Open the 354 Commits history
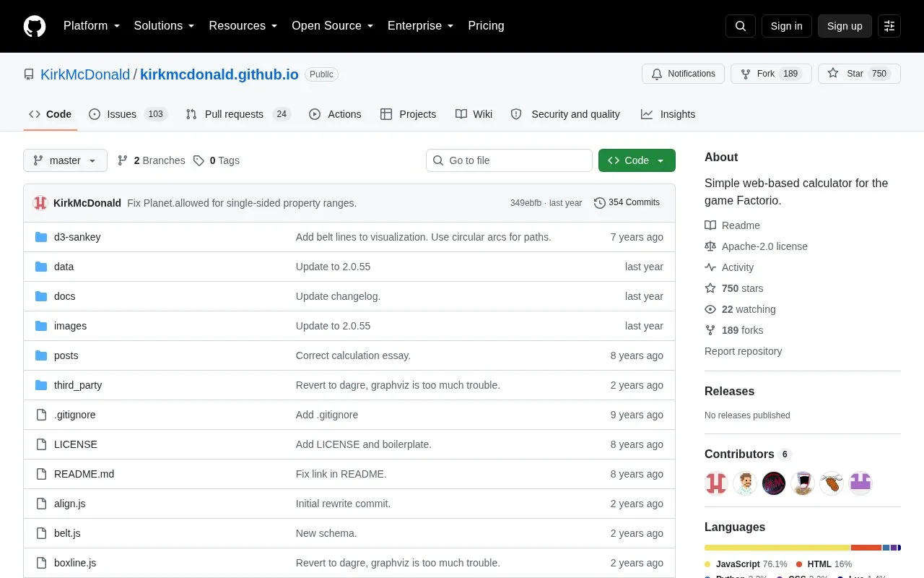The image size is (924, 578). pos(627,202)
